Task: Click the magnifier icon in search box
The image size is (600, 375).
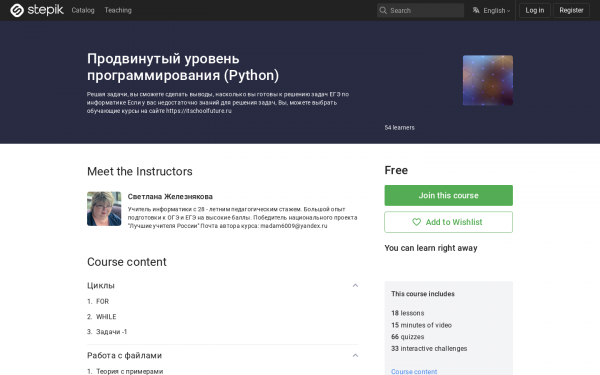Action: pyautogui.click(x=383, y=10)
